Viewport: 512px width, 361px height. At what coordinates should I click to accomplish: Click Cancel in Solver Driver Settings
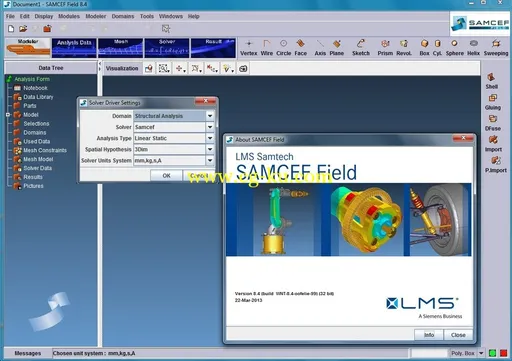coord(199,175)
